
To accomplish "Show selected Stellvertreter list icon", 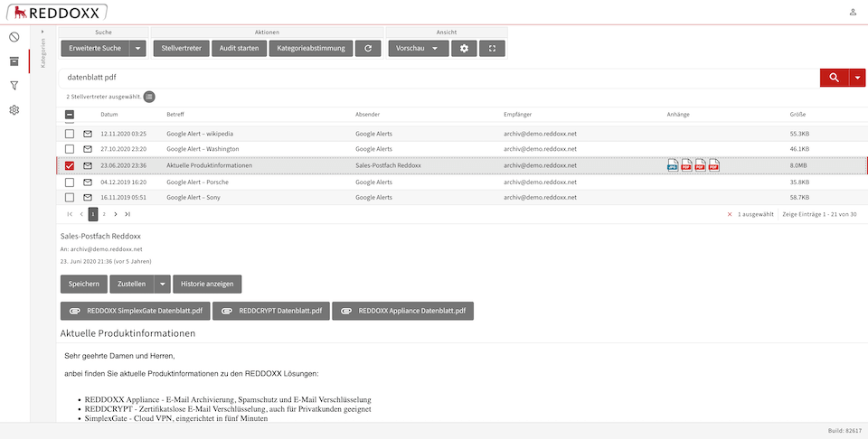I will (149, 97).
